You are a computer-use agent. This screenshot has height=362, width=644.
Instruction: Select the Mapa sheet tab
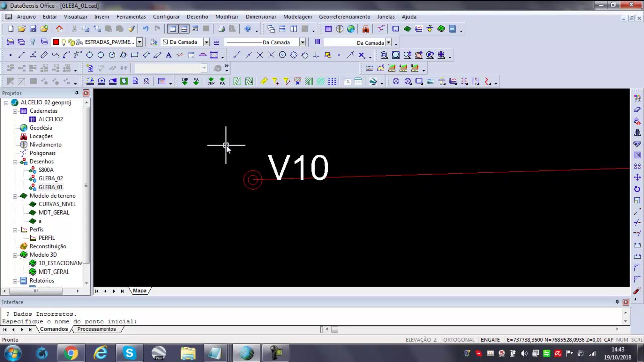[140, 291]
